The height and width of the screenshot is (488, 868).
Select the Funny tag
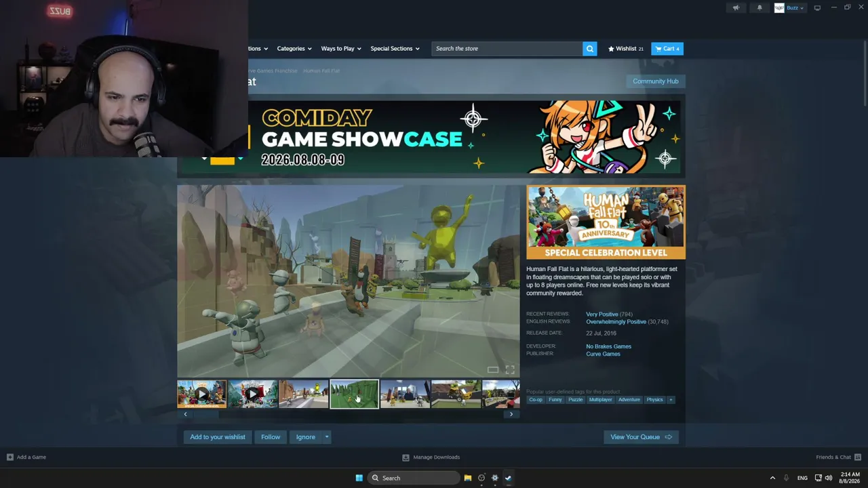pyautogui.click(x=555, y=400)
